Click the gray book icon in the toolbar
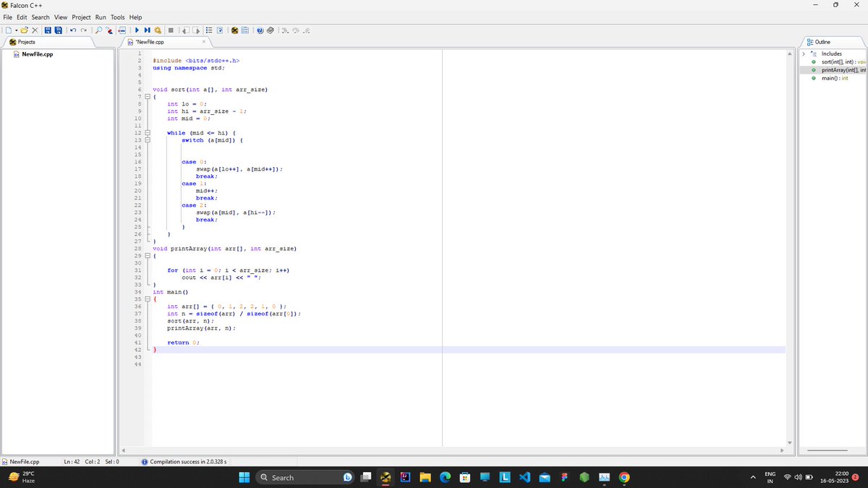Screen dimensions: 868x488 click(271, 30)
